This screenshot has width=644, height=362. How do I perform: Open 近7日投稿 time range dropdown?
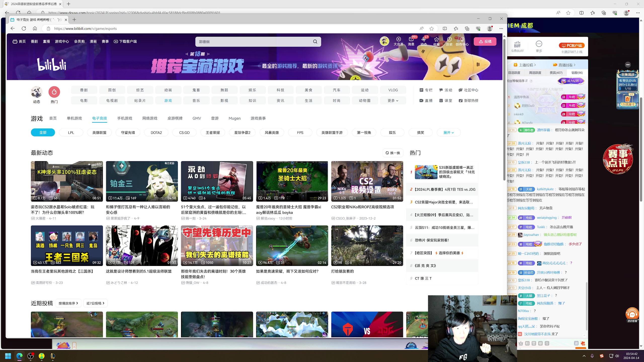[x=95, y=303]
